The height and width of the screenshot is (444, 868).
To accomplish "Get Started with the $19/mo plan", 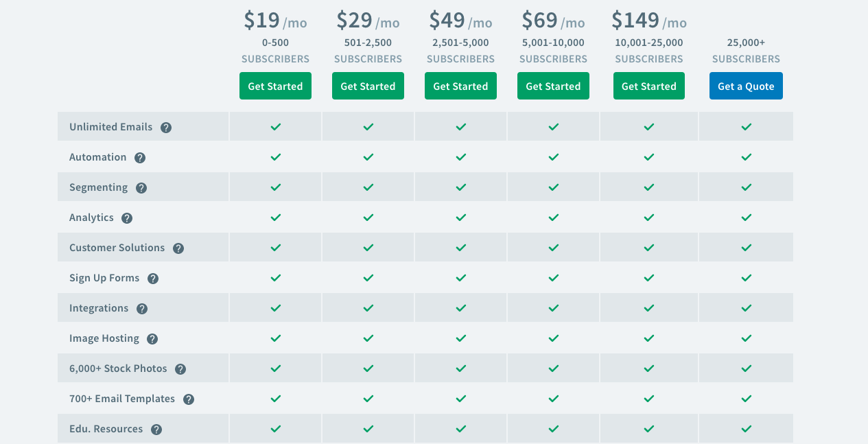I will [x=275, y=86].
